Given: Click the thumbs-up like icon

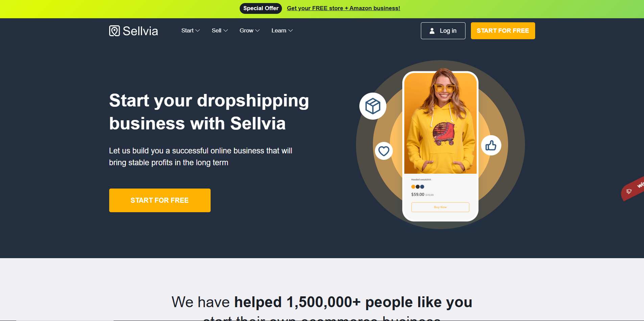Looking at the screenshot, I should point(491,145).
